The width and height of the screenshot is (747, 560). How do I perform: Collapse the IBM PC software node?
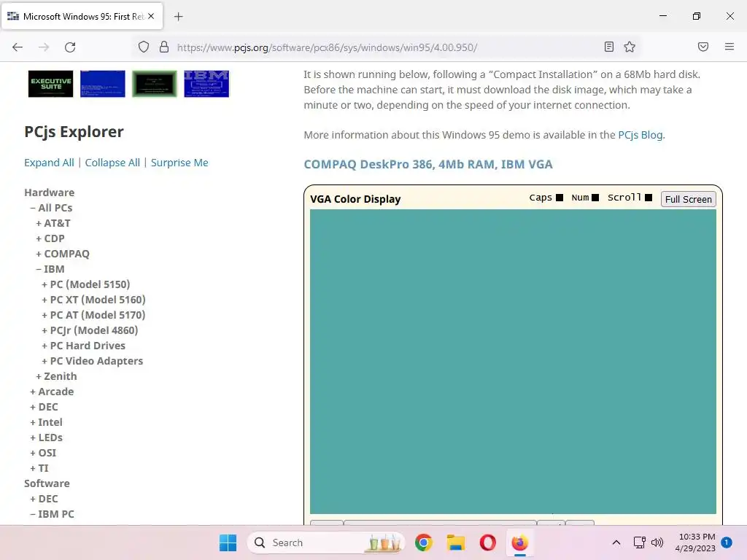52,514
